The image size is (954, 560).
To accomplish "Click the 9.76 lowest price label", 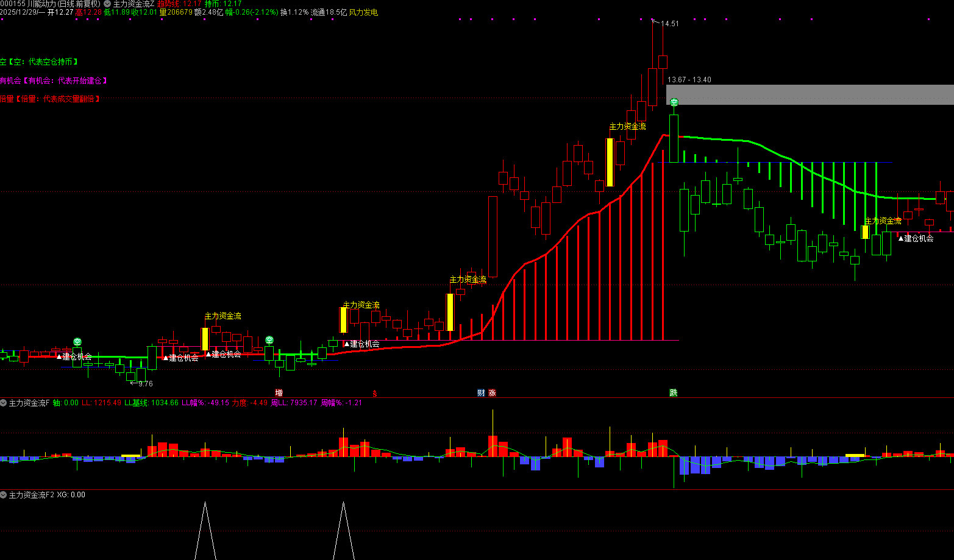I will click(145, 384).
